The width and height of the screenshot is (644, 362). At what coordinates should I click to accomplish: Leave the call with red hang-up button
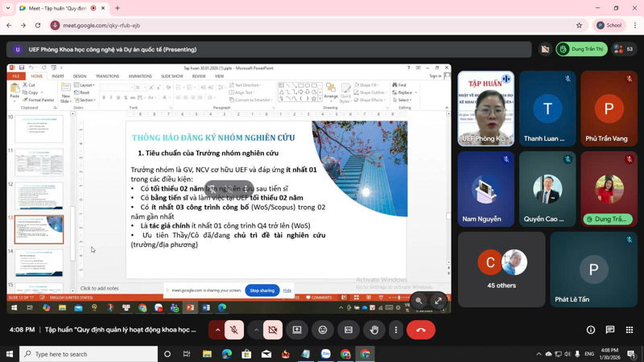(x=420, y=330)
